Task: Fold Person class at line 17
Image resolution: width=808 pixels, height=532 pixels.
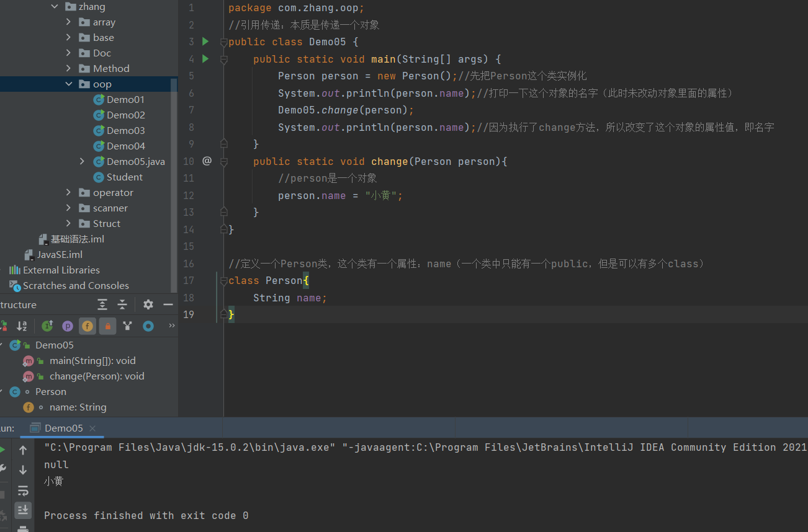Action: (x=223, y=281)
